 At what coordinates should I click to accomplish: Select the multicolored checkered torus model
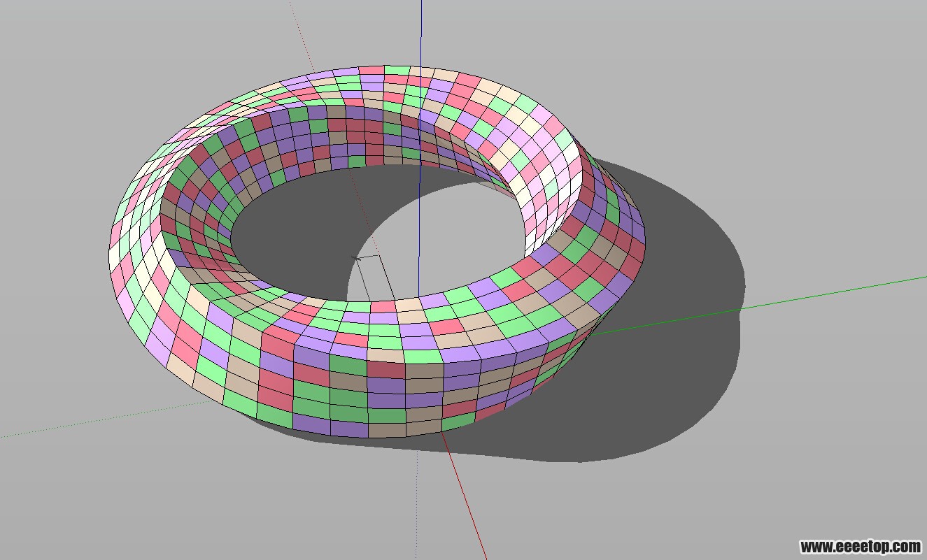pyautogui.click(x=378, y=252)
